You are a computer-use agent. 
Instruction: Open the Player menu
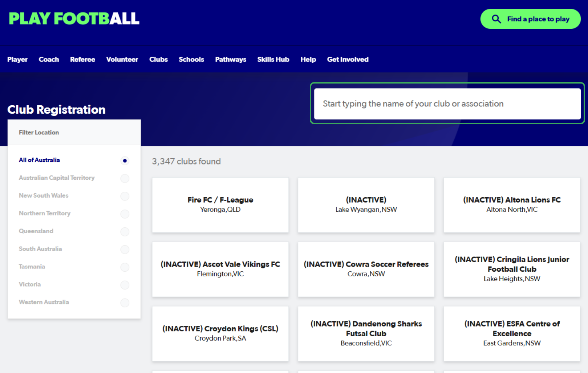(17, 59)
